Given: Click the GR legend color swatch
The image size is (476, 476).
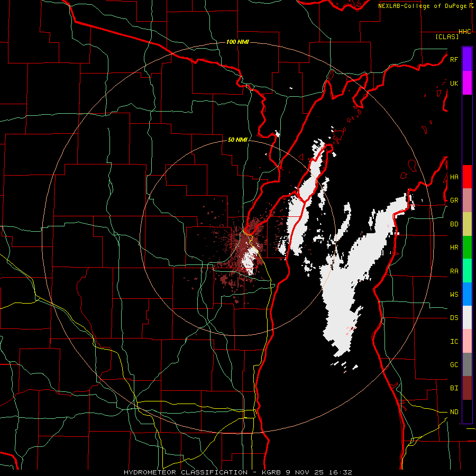Looking at the screenshot, I should click(x=467, y=200).
